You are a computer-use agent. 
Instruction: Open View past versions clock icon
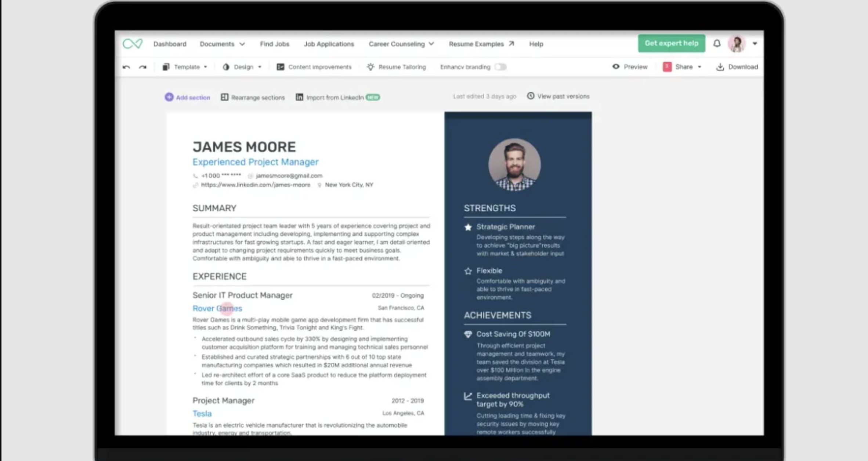531,96
